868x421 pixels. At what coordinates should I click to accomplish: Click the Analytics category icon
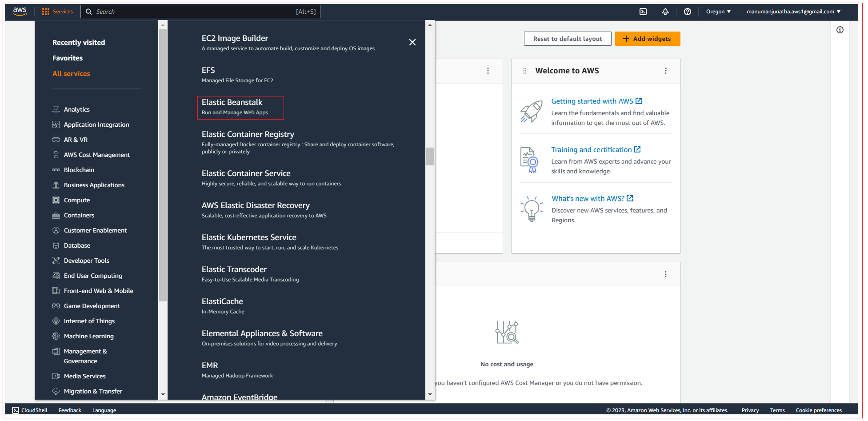tap(56, 109)
